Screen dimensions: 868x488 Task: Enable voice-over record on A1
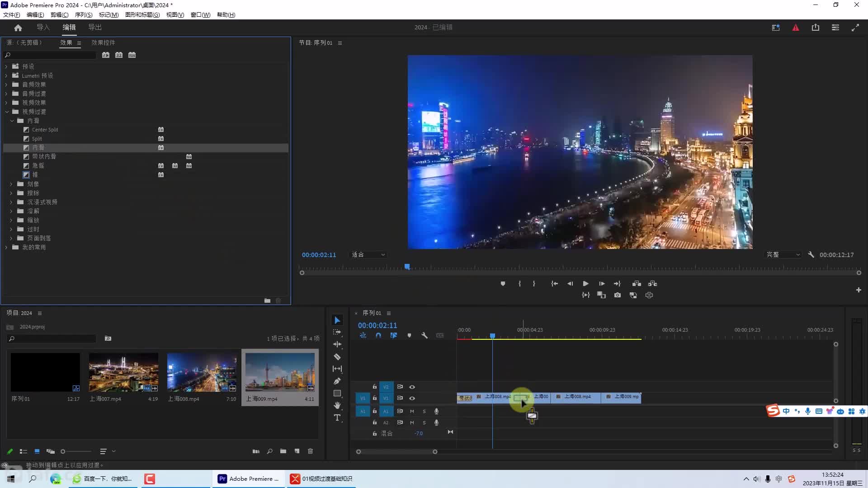coord(436,411)
